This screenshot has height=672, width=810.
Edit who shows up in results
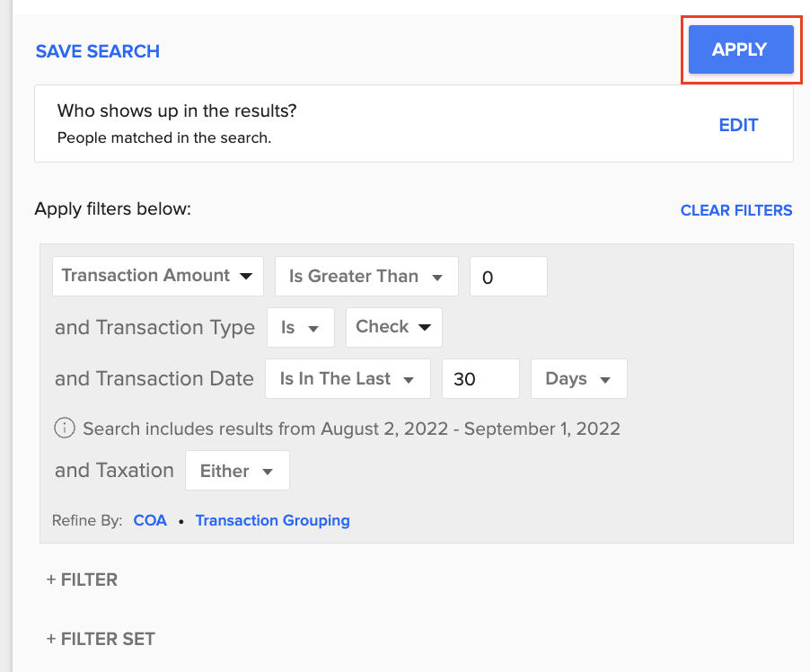pos(738,125)
